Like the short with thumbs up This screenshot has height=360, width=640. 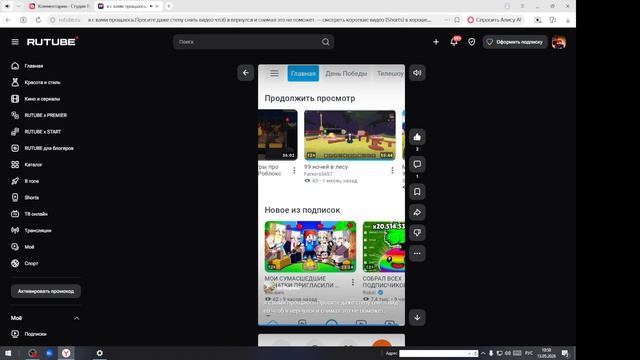pos(417,137)
